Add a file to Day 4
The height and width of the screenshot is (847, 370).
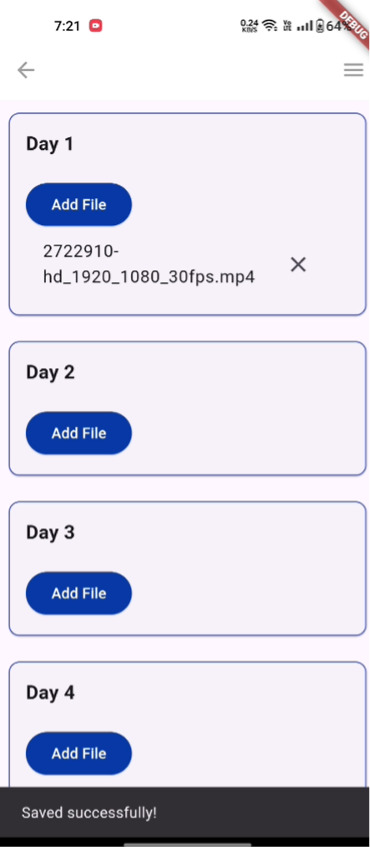point(79,754)
